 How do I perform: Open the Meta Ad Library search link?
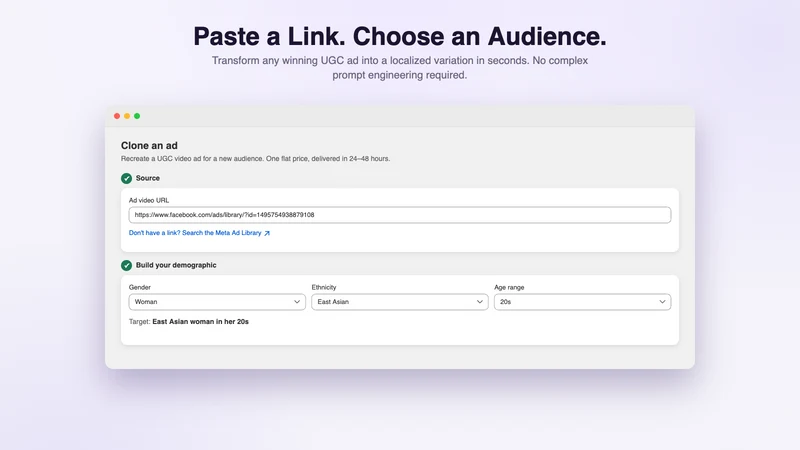[199, 233]
